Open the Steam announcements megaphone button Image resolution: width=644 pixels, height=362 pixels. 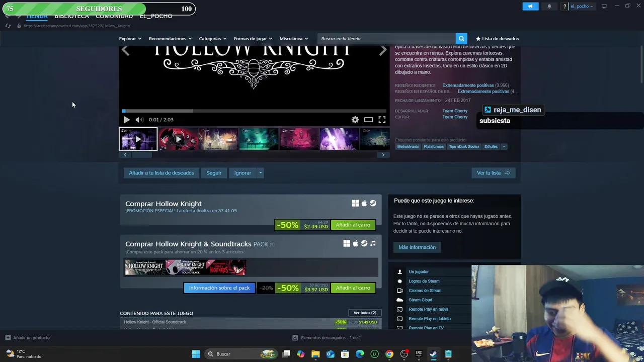click(x=530, y=7)
